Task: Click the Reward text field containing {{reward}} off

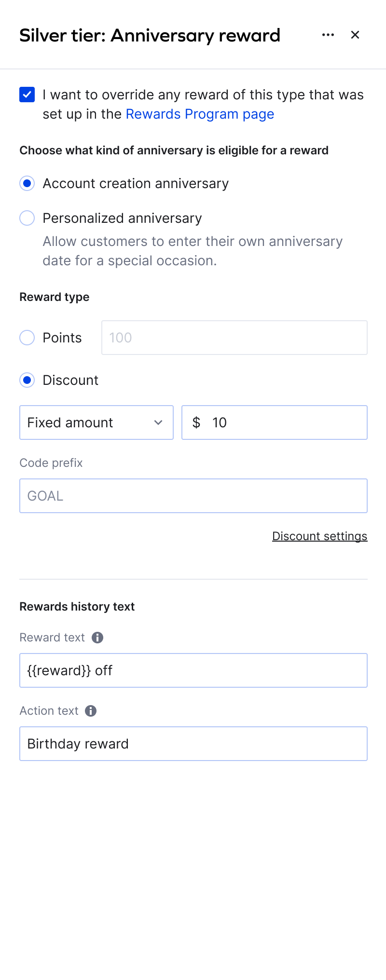Action: pos(193,670)
